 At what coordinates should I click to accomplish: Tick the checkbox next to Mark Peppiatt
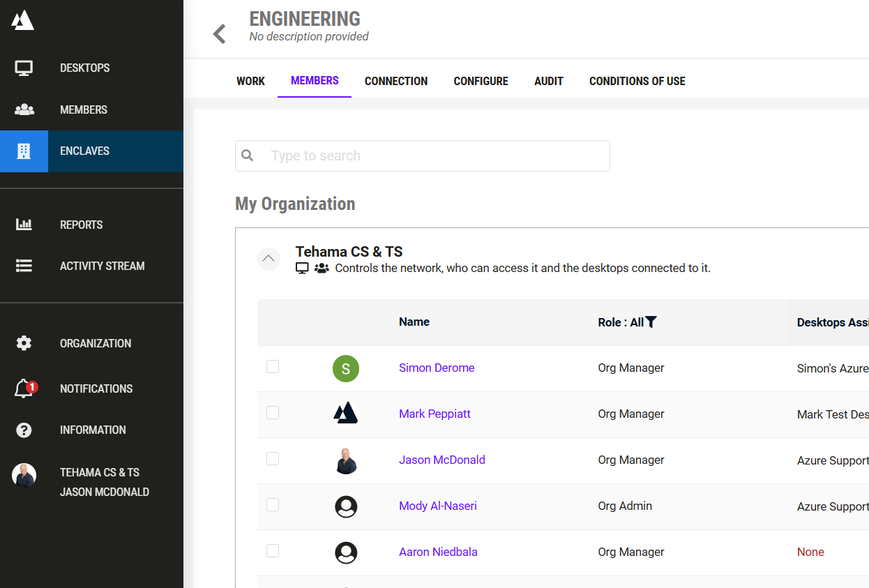tap(273, 413)
